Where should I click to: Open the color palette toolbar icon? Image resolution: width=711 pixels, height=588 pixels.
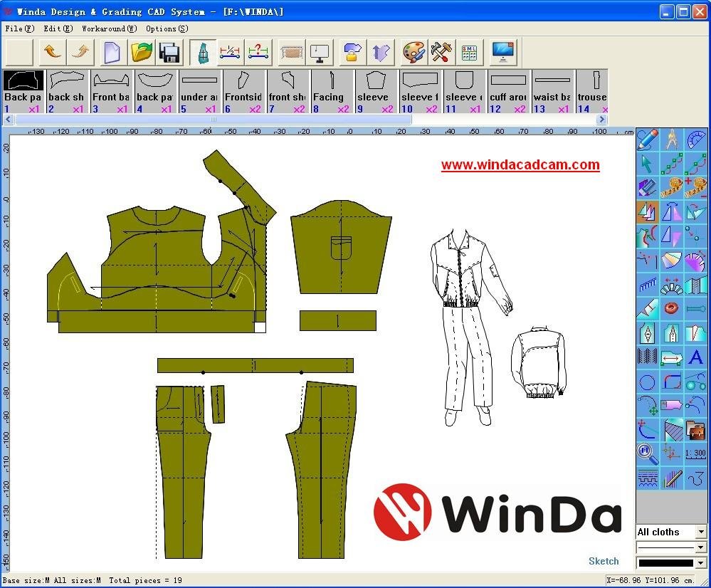411,51
